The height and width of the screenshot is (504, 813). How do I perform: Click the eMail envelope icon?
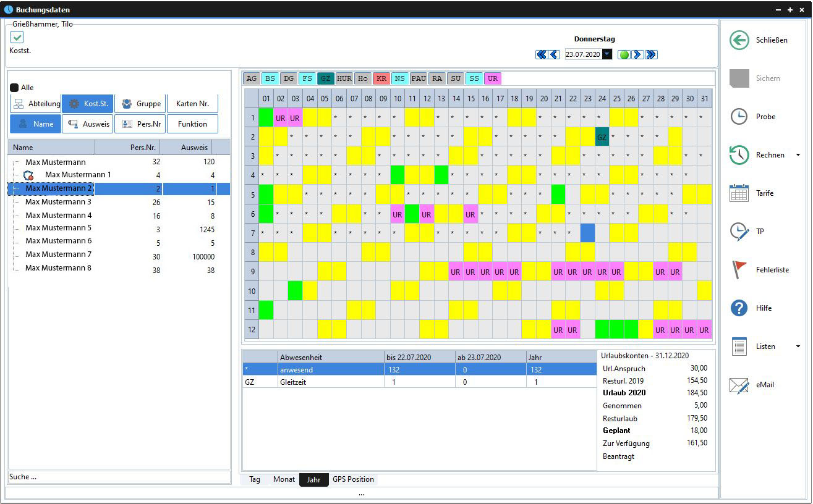point(739,385)
